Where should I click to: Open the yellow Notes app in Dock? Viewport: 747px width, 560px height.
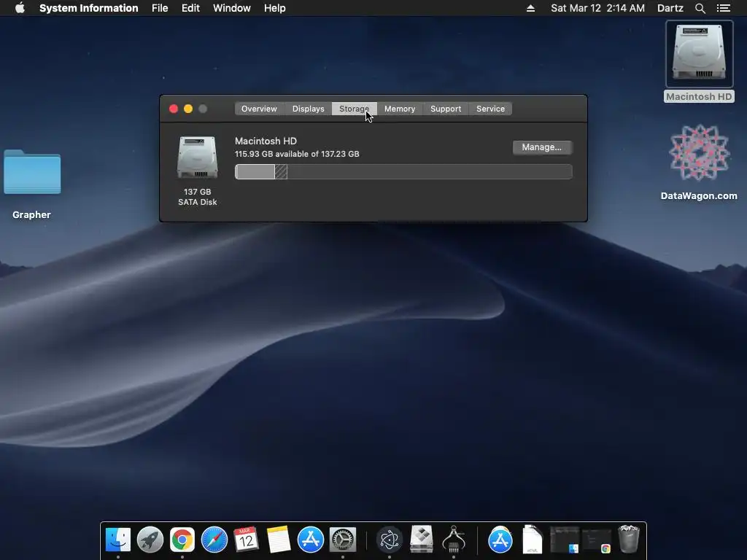coord(278,540)
